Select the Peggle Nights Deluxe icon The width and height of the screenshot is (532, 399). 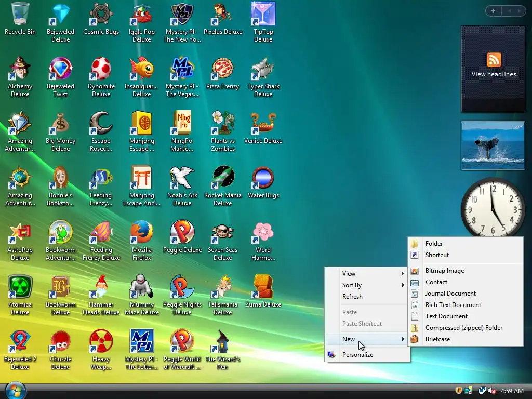182,287
